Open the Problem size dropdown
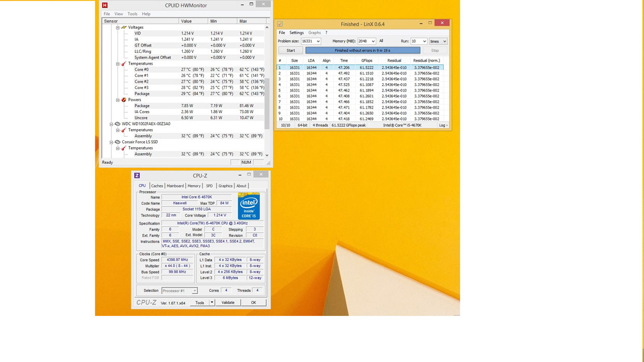Image resolution: width=644 pixels, height=362 pixels. [317, 41]
